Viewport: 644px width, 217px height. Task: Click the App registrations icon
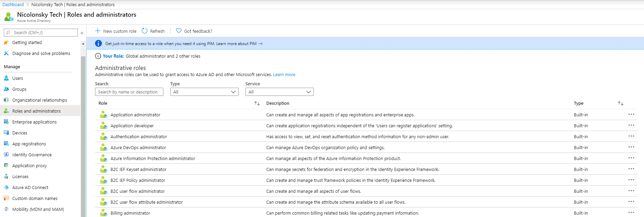click(6, 144)
